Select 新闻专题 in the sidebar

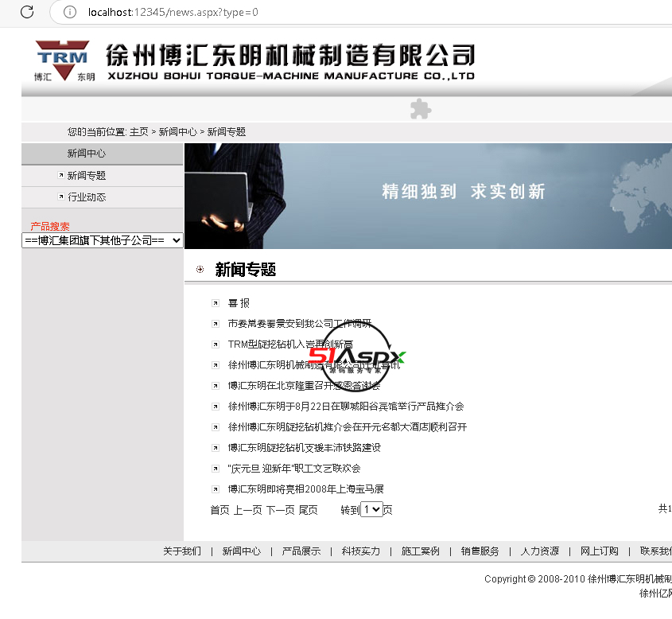[x=87, y=176]
